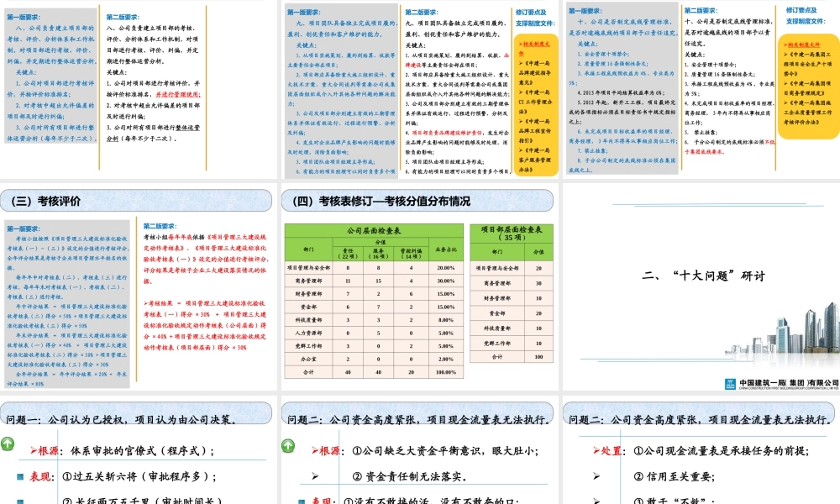Select the slide about 十、公司是否制定底线管理标准

click(x=701, y=89)
